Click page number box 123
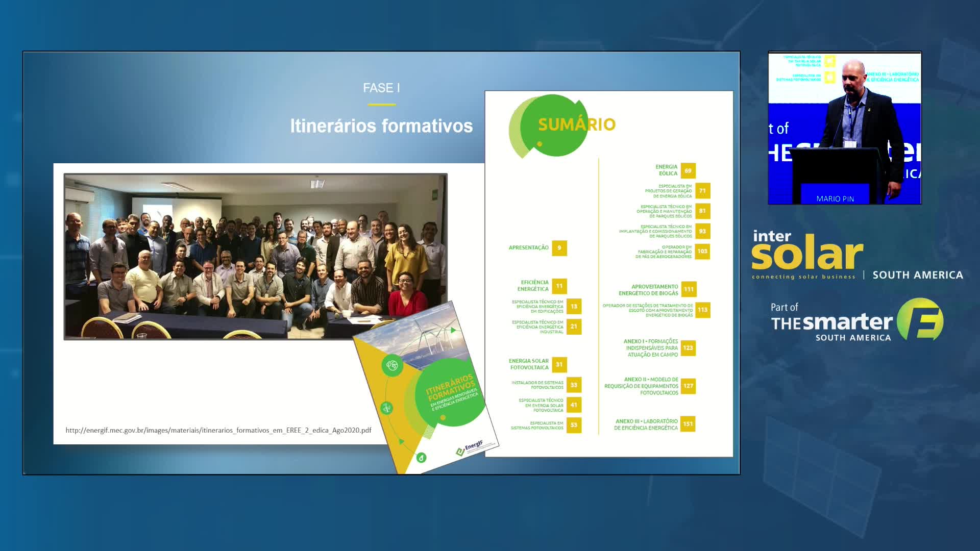 (688, 348)
